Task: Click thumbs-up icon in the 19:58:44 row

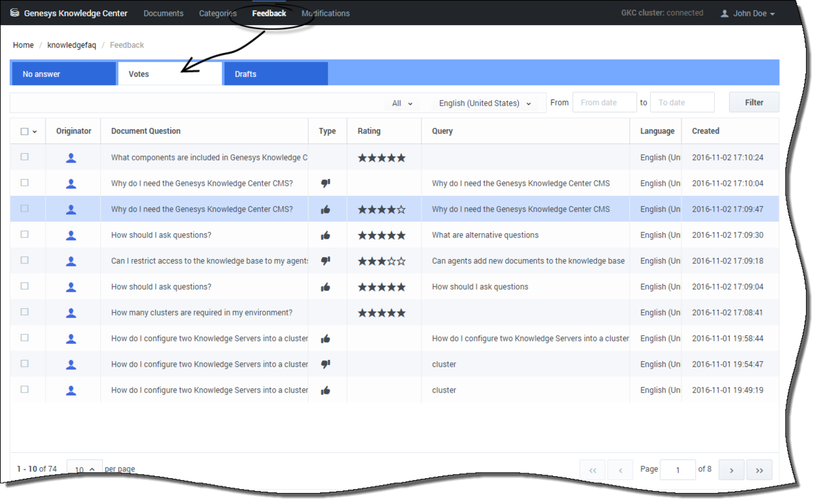Action: tap(325, 339)
